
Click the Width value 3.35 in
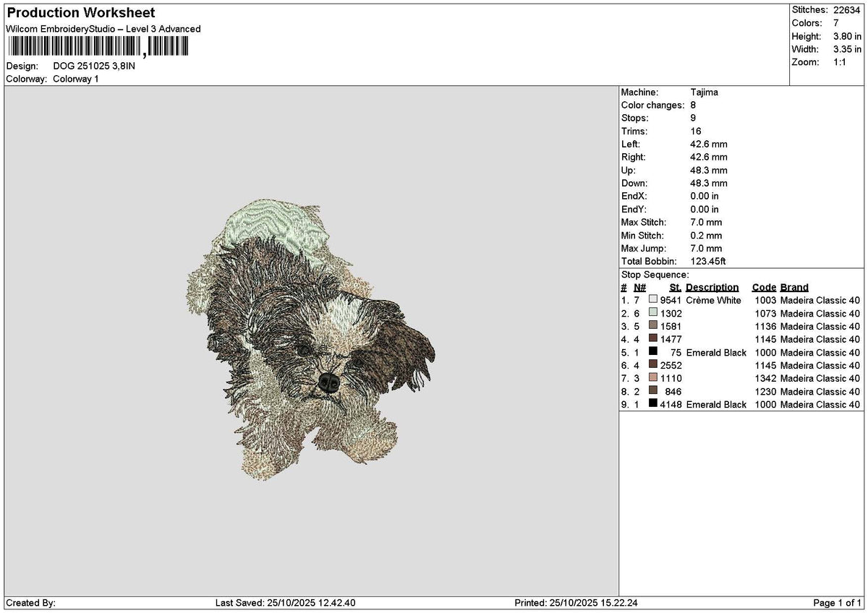coord(847,49)
